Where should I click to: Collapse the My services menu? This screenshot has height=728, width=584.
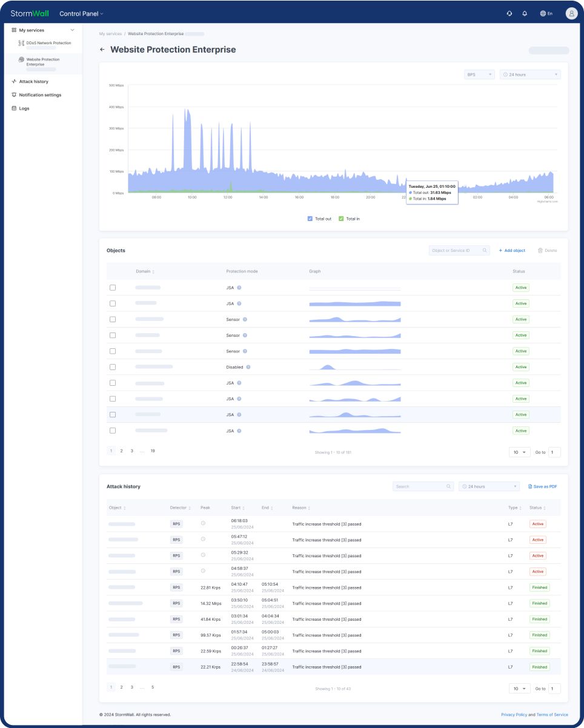click(73, 29)
